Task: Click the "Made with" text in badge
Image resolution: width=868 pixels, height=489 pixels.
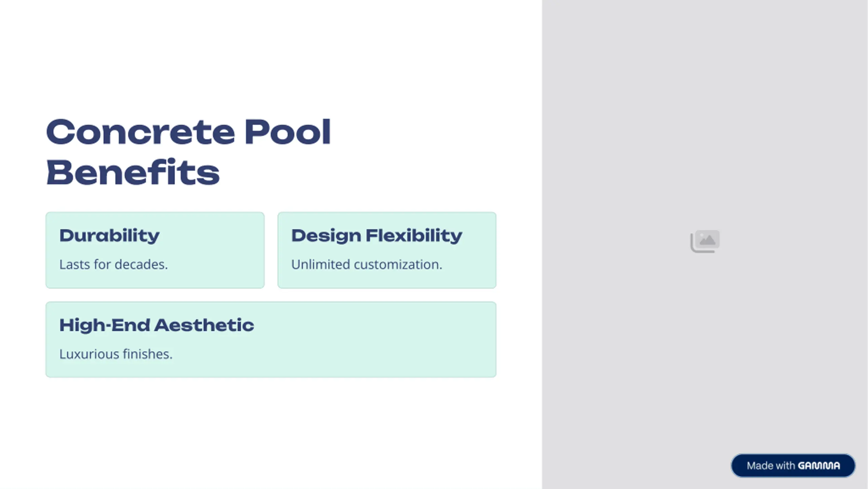Action: (x=771, y=466)
